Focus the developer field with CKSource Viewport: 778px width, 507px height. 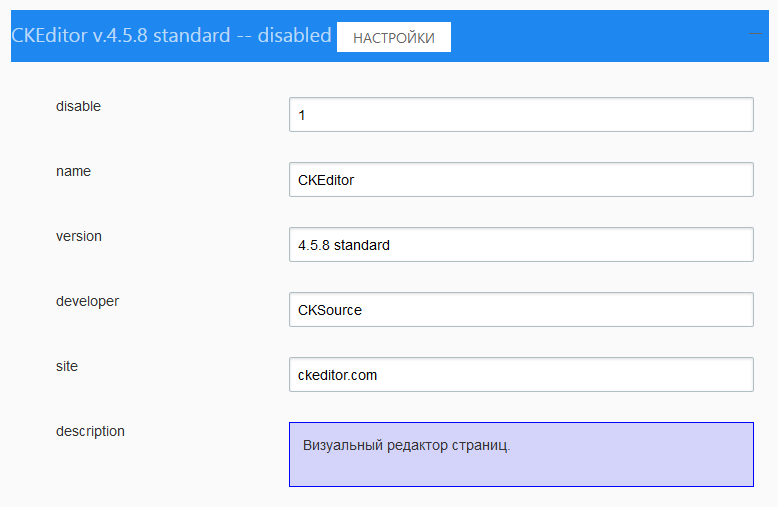(x=521, y=310)
